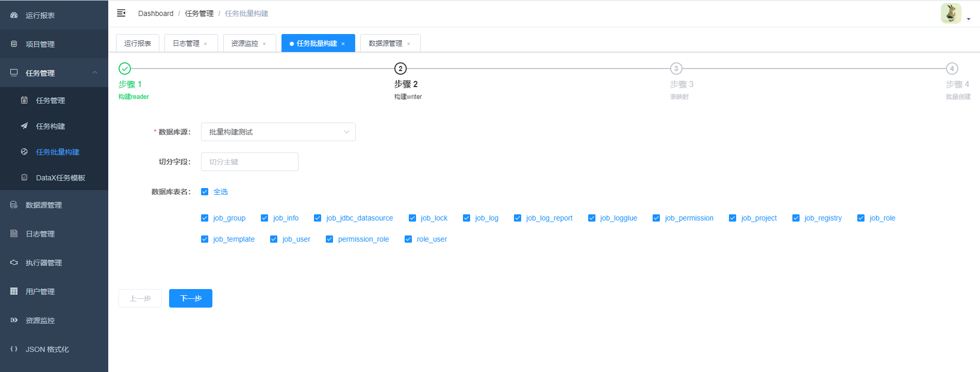Uncheck the role_user checkbox
The height and width of the screenshot is (372, 980).
pos(408,239)
